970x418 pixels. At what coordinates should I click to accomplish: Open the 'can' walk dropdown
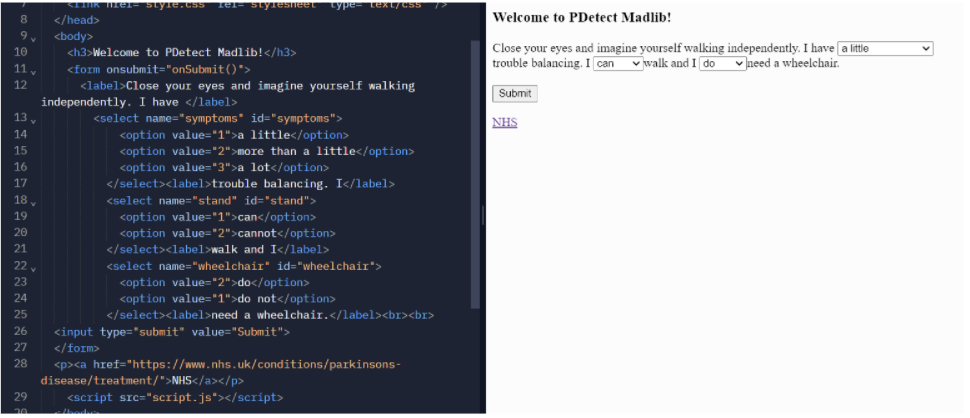pos(618,63)
